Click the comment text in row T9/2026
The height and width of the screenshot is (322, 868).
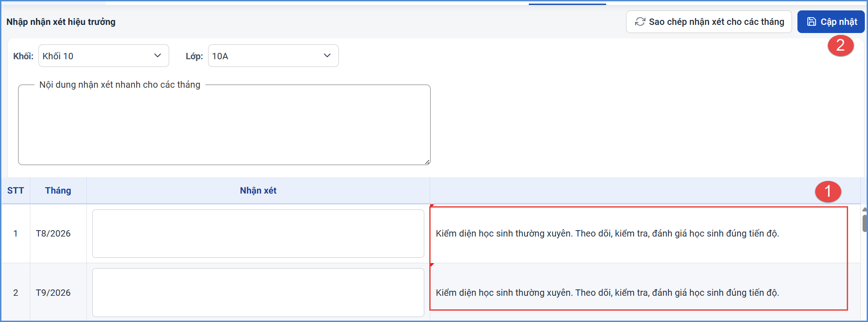(607, 293)
